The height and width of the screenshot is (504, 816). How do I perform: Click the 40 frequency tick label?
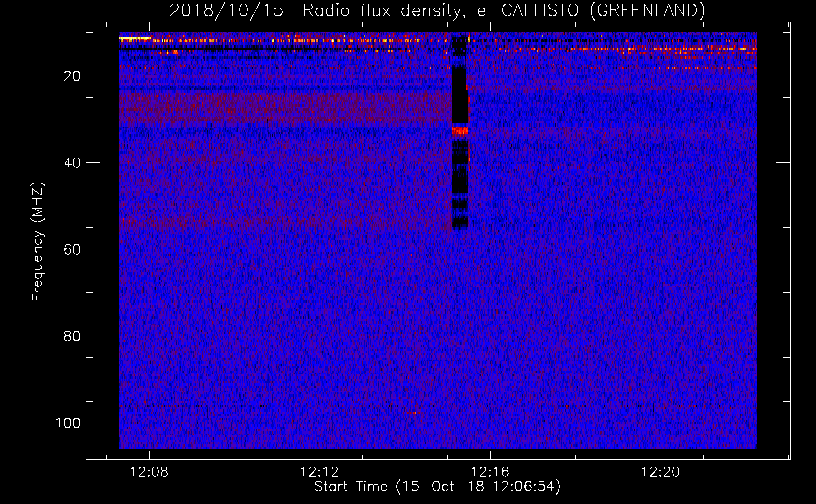click(72, 163)
